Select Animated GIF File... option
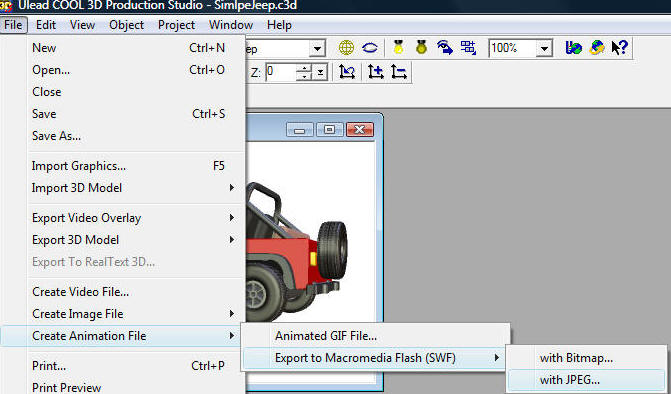This screenshot has height=394, width=671. pos(377,336)
